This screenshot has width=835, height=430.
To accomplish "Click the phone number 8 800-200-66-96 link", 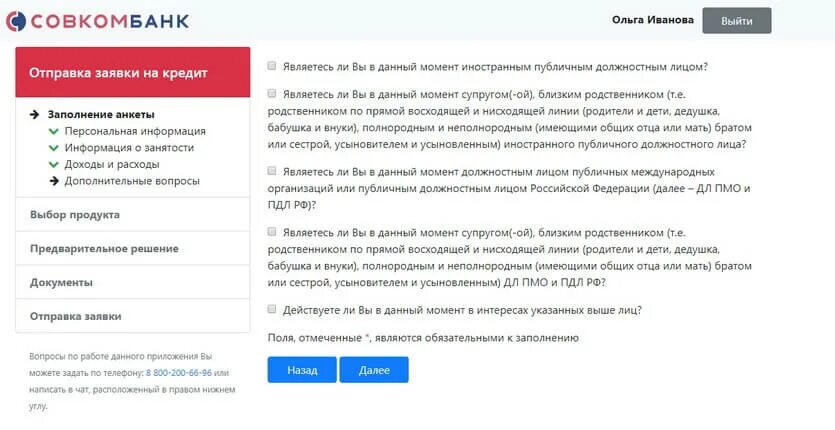I will click(178, 373).
